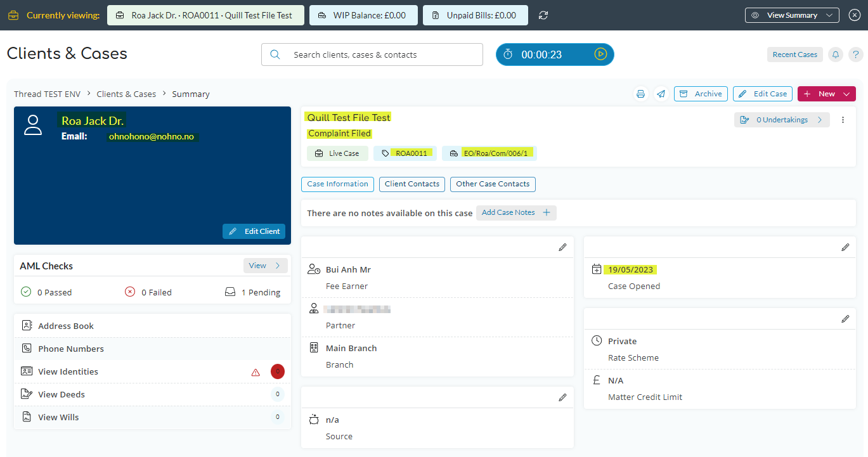Switch to Client Contacts tab

click(x=412, y=184)
